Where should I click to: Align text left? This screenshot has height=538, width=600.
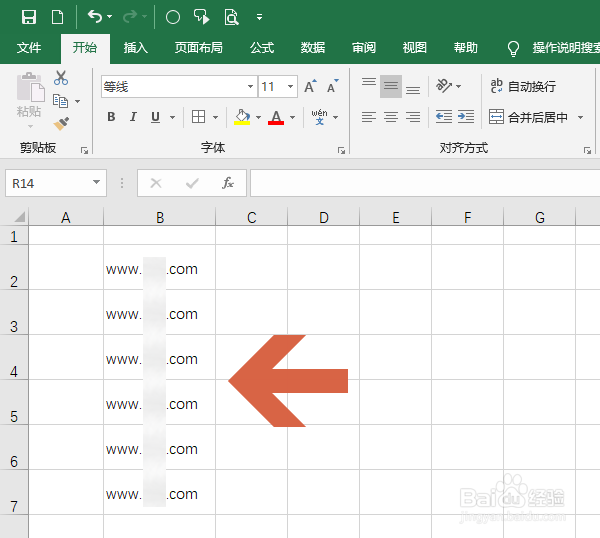[369, 117]
